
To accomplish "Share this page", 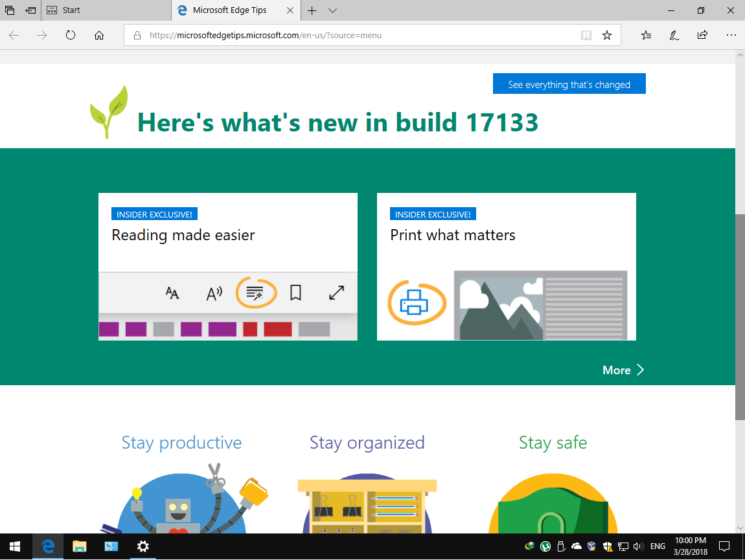I will (702, 35).
